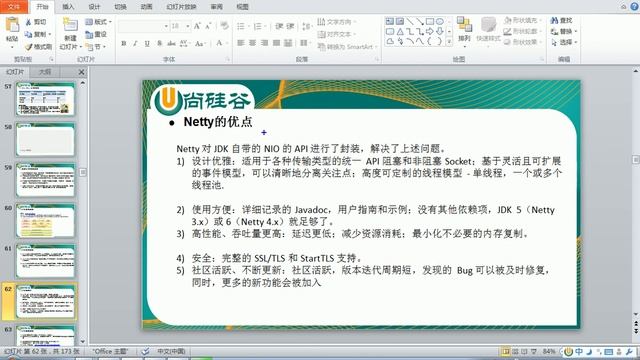The width and height of the screenshot is (640, 360).
Task: Switch to the 大纲 outline pane tab
Action: coord(44,72)
